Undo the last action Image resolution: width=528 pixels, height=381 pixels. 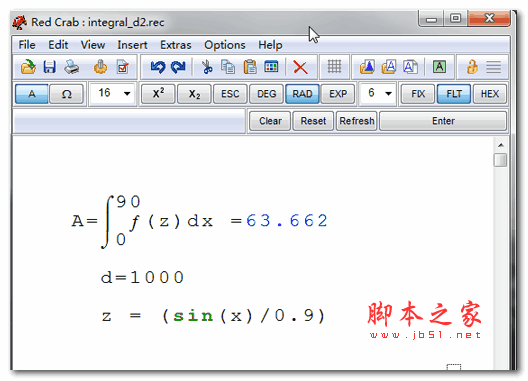click(x=158, y=67)
